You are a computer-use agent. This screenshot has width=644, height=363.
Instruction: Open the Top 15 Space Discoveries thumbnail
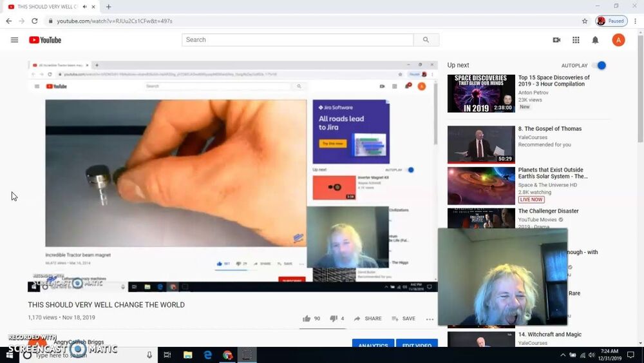(481, 93)
